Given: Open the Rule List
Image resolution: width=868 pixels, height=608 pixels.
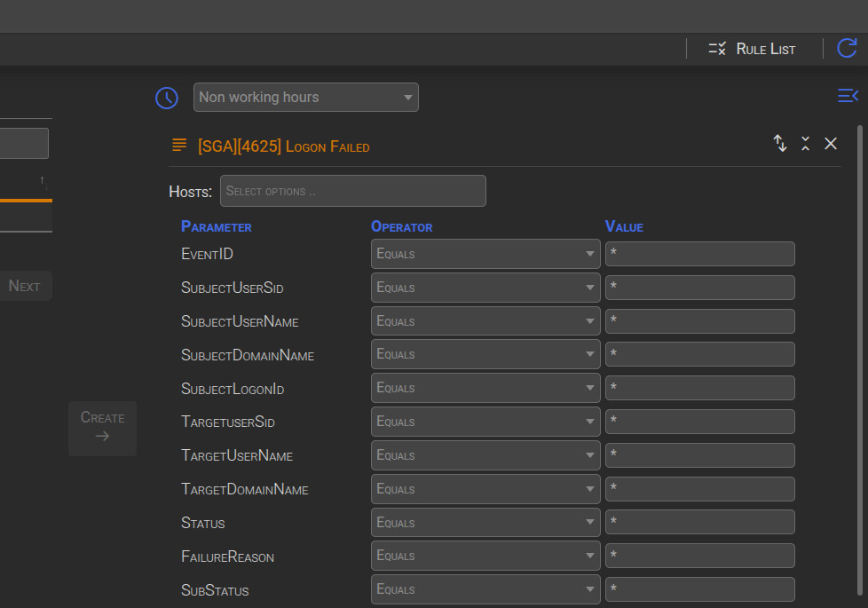Looking at the screenshot, I should tap(752, 49).
